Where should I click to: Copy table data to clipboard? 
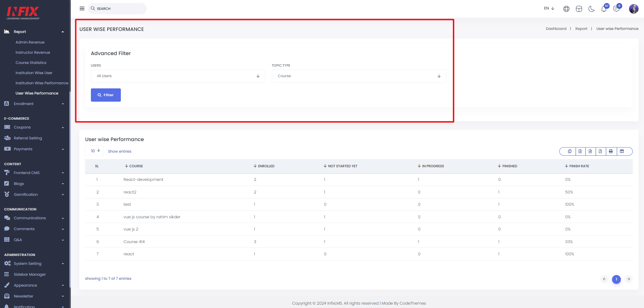tap(570, 151)
